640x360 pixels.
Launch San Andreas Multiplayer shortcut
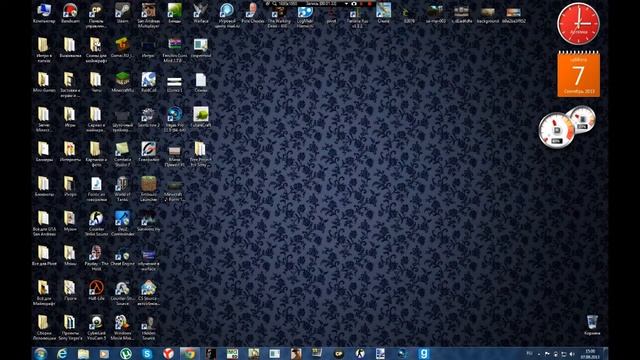coord(148,15)
